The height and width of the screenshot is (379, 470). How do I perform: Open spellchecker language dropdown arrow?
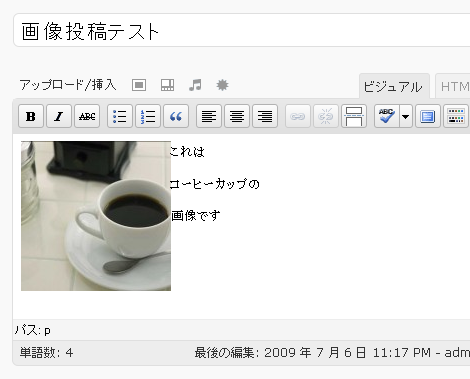[x=406, y=116]
